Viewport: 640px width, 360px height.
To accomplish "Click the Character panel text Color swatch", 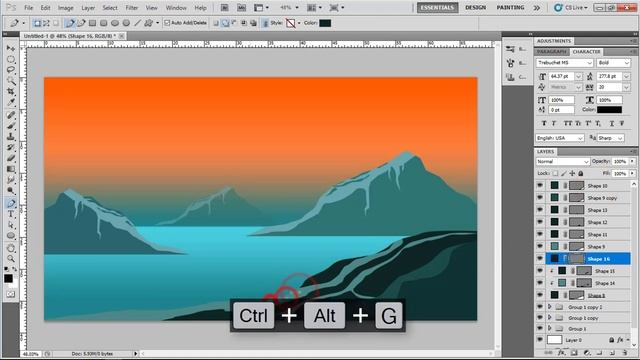I will pos(609,110).
